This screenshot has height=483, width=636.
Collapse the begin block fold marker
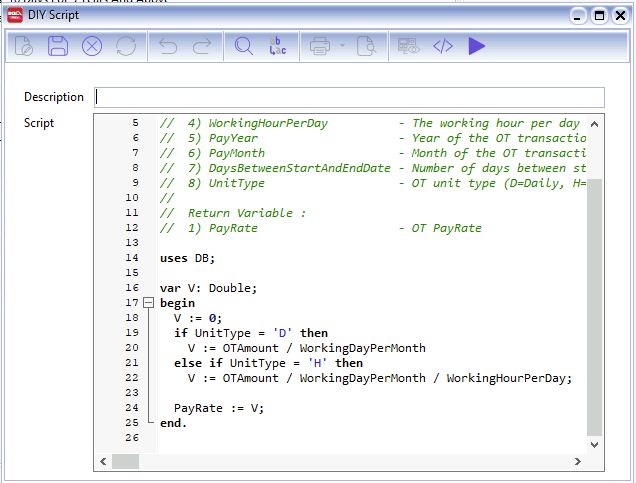(x=149, y=303)
